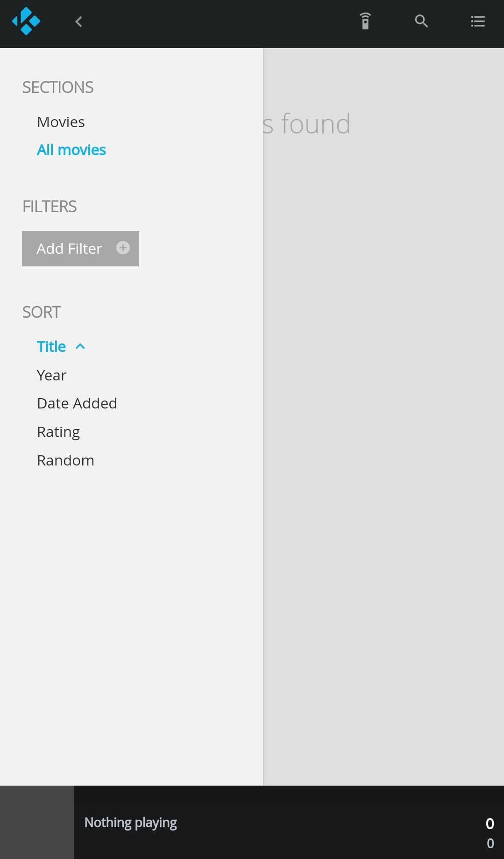504x859 pixels.
Task: Open the playlist menu icon
Action: click(477, 21)
